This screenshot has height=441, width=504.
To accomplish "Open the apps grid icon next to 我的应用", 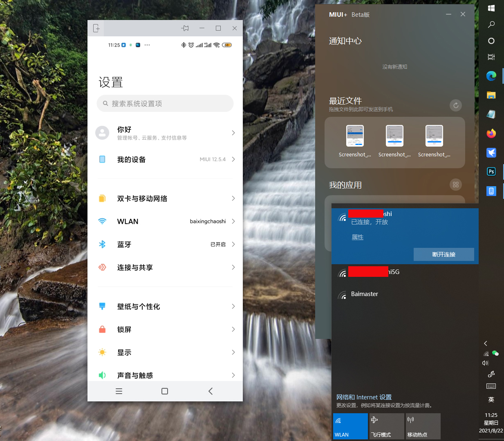I will click(455, 185).
